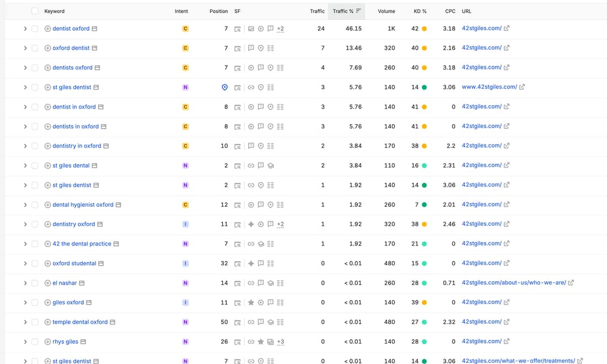Select the checkbox for oxford studental row
607x364 pixels.
35,264
